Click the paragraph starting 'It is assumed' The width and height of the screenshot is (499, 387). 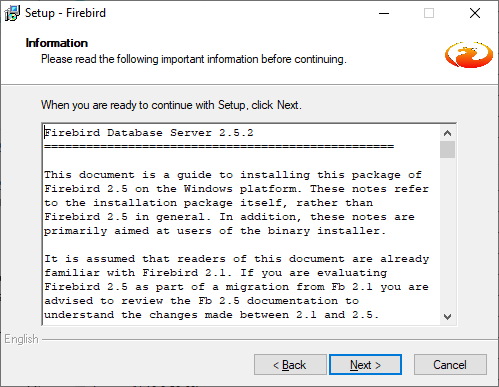pyautogui.click(x=237, y=287)
